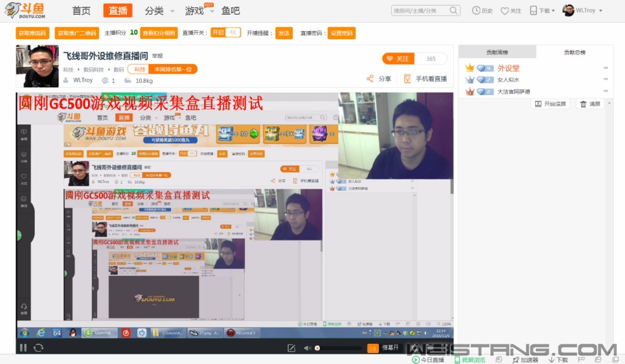
Task: Toggle the 直播开关 switch
Action: pos(226,33)
